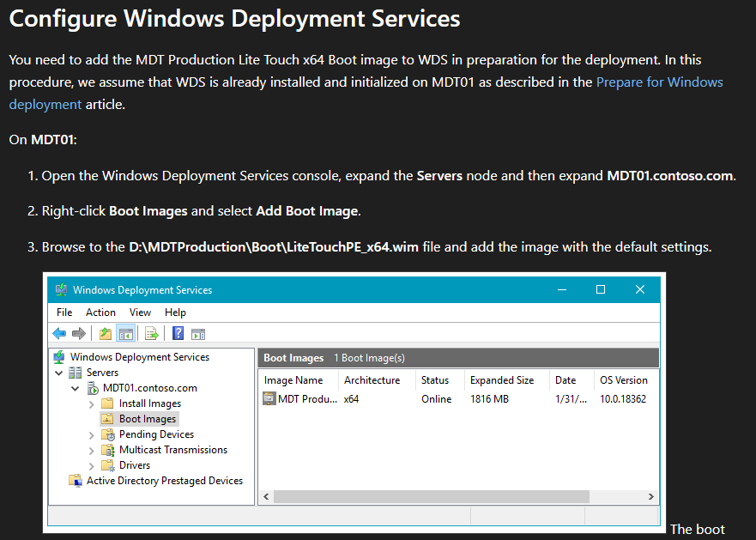Expand the Install Images node
Image resolution: width=756 pixels, height=540 pixels.
point(92,403)
